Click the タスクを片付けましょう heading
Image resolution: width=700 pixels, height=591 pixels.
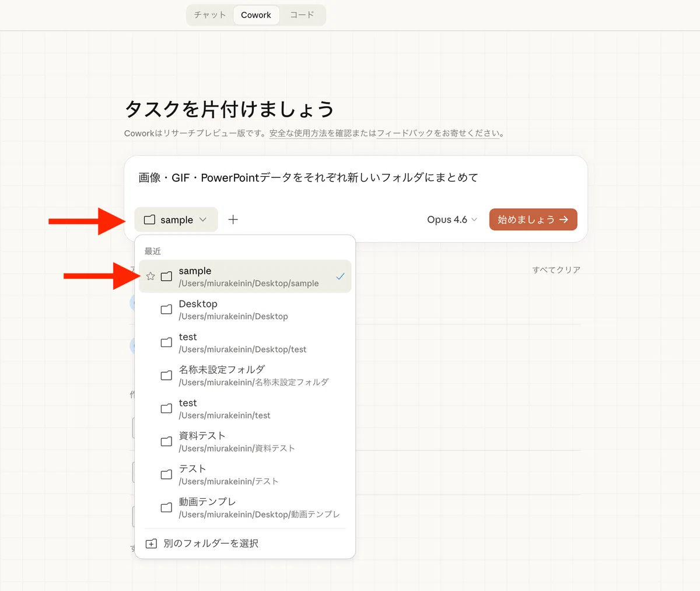click(229, 109)
